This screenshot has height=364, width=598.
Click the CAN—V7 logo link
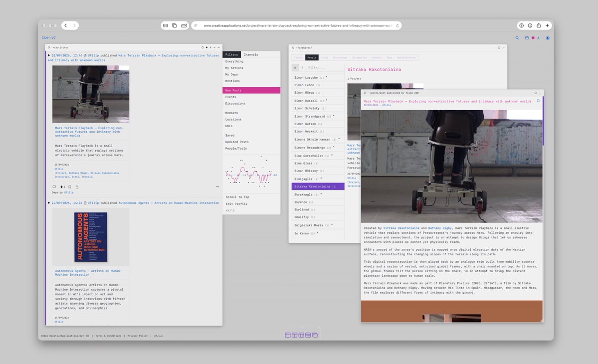pyautogui.click(x=49, y=38)
